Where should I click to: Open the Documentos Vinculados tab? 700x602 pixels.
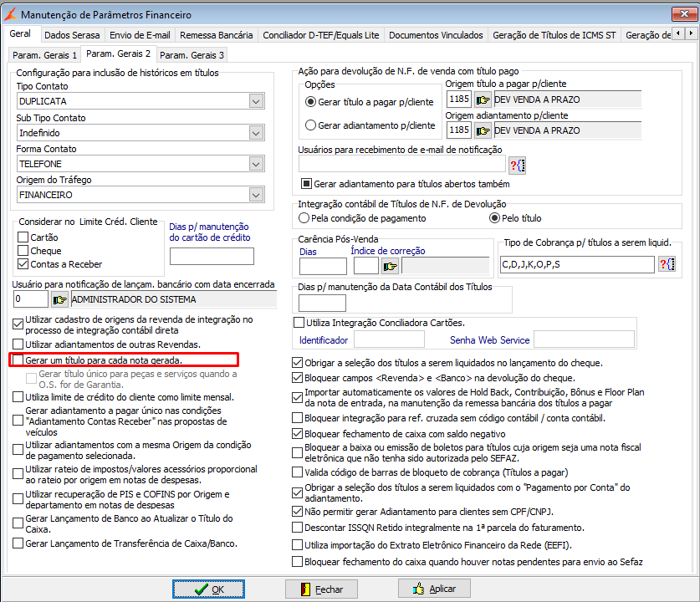coord(436,35)
